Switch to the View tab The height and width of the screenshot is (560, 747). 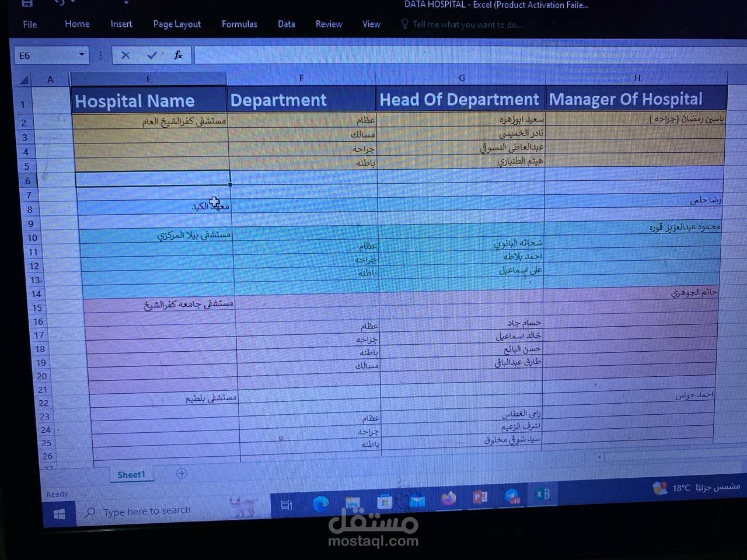pyautogui.click(x=371, y=24)
